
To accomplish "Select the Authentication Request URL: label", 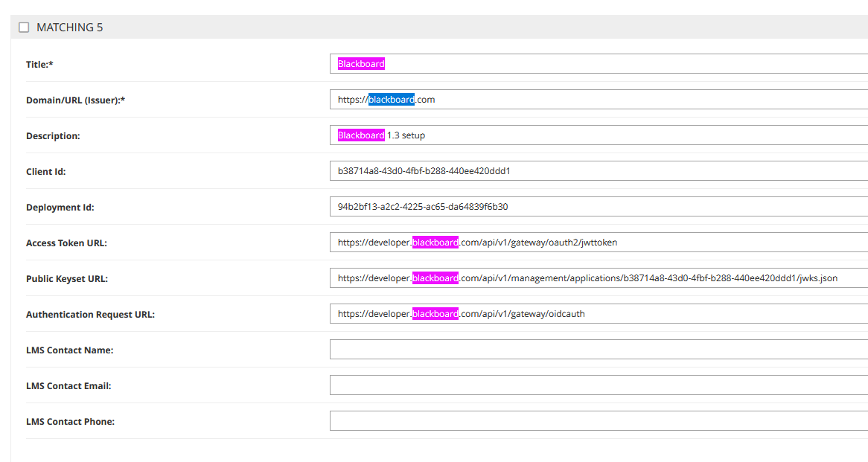I will coord(91,314).
